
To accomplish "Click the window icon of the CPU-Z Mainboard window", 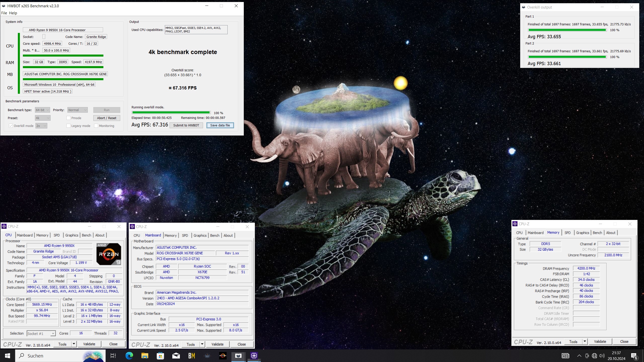I will pos(132,227).
